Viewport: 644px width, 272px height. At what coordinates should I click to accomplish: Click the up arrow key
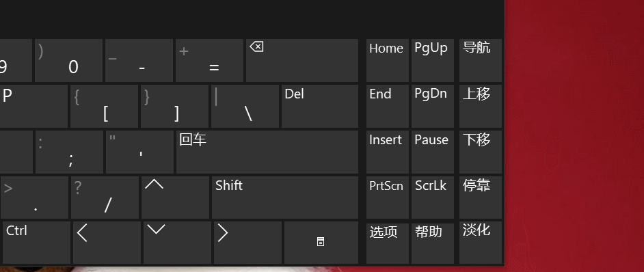pyautogui.click(x=176, y=198)
